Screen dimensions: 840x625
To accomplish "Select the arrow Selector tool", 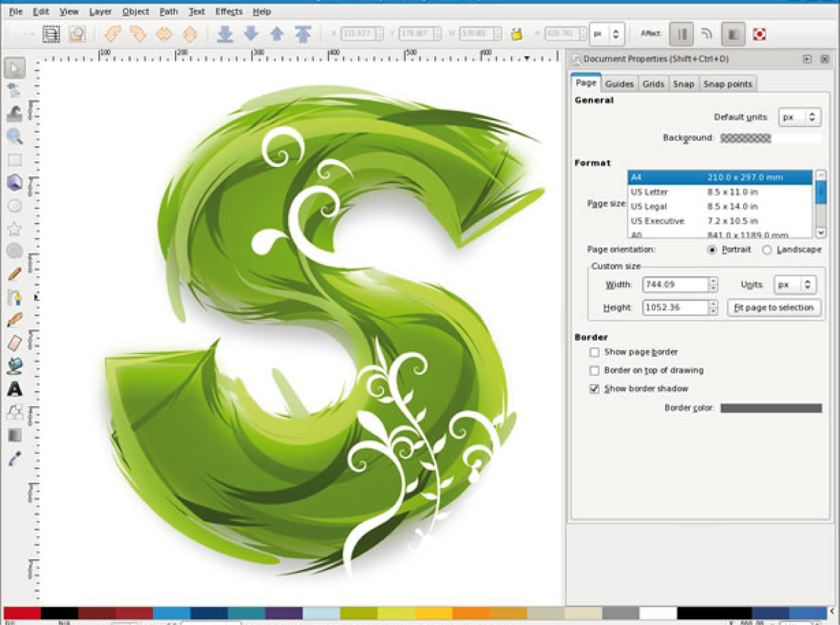I will click(15, 68).
